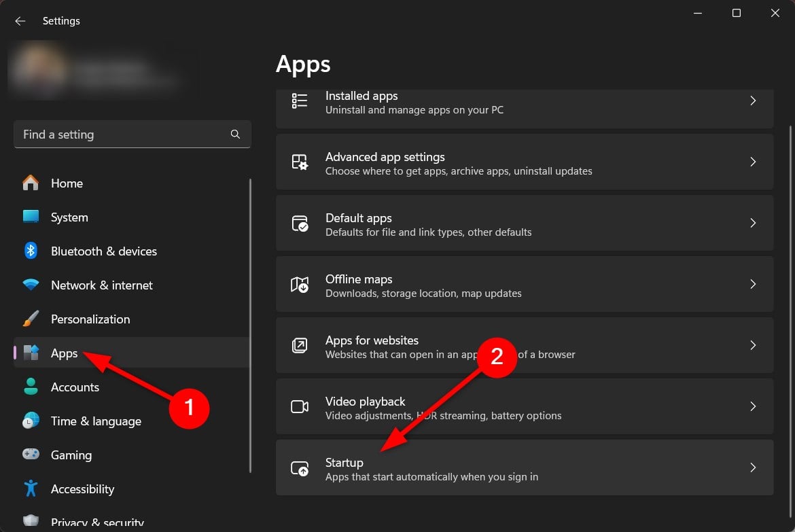795x532 pixels.
Task: Expand Installed apps chevron
Action: coord(753,101)
